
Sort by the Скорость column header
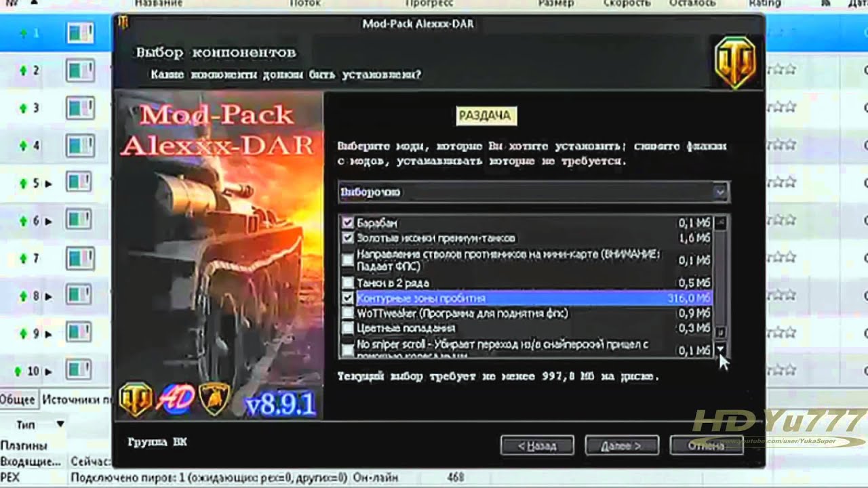point(627,4)
